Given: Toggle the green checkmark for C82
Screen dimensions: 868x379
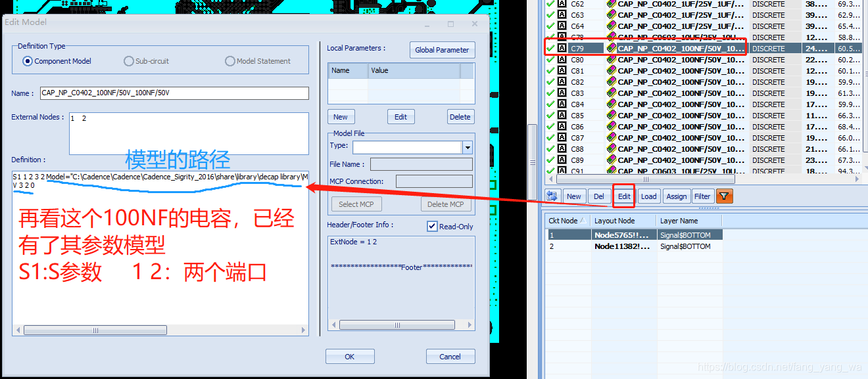Looking at the screenshot, I should tap(550, 81).
